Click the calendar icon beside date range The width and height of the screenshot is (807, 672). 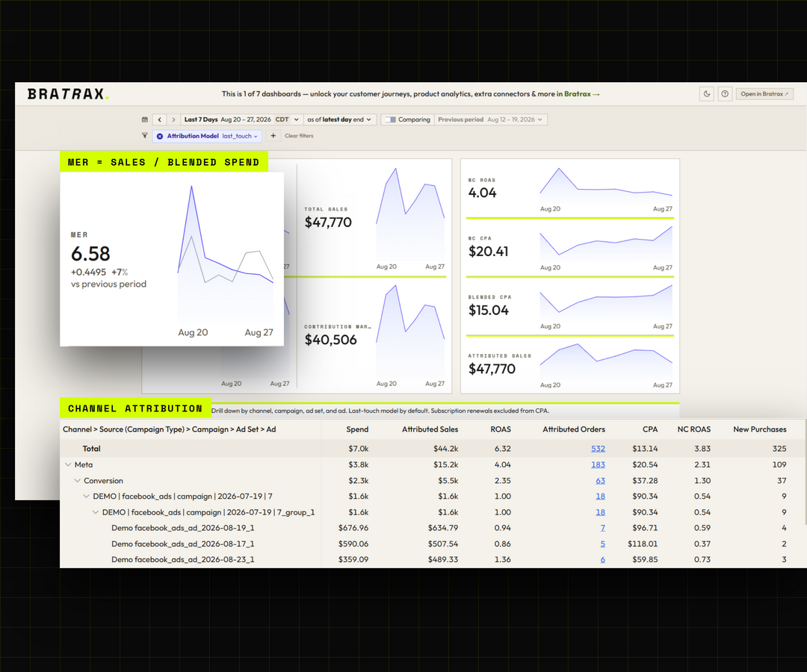tap(145, 119)
